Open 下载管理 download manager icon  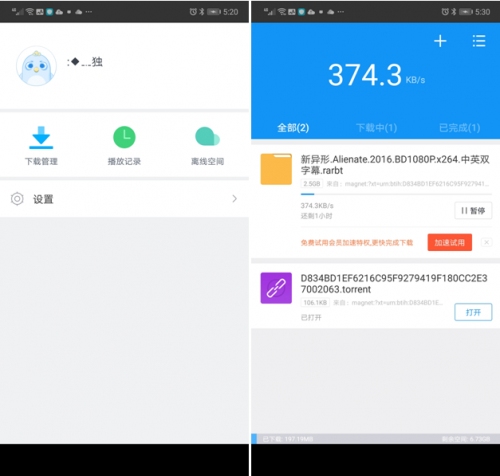tap(41, 137)
